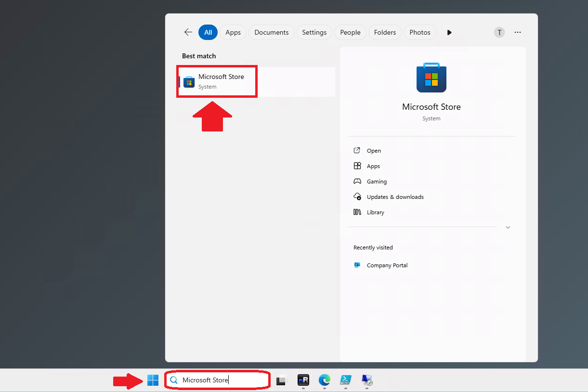
Task: Switch to the Photos filter tab
Action: click(420, 32)
